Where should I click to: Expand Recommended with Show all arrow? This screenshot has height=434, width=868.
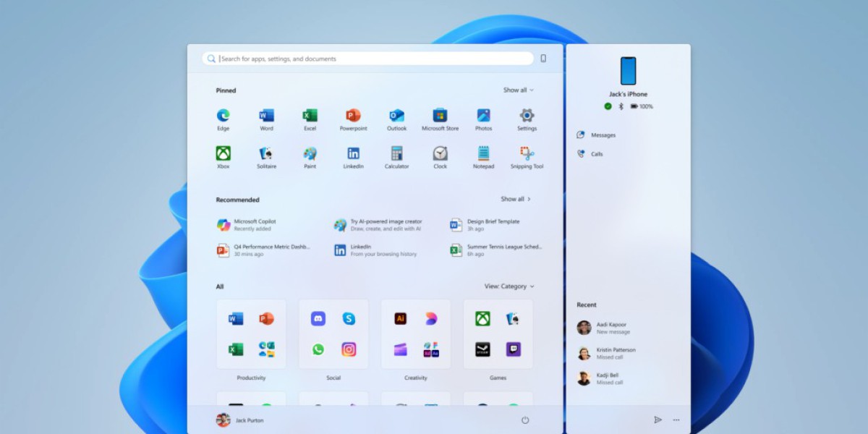[516, 199]
